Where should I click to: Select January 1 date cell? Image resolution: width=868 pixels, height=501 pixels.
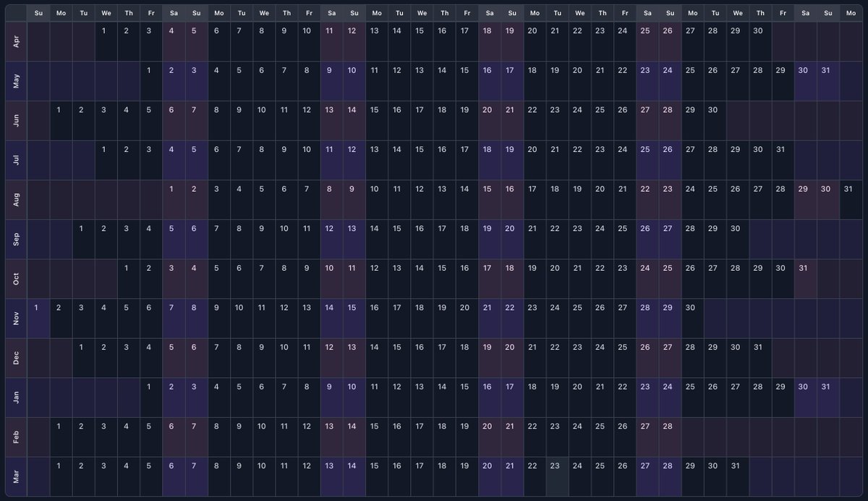click(x=151, y=397)
